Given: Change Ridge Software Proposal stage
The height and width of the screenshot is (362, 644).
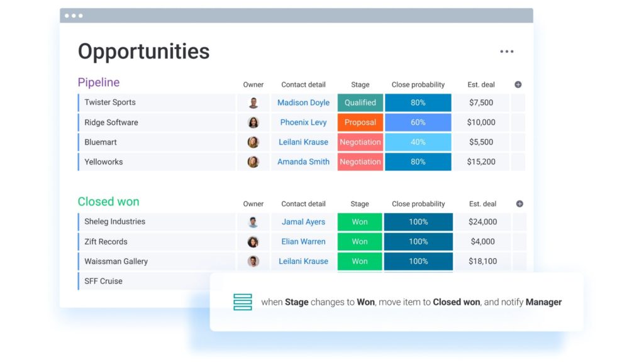Looking at the screenshot, I should click(360, 123).
